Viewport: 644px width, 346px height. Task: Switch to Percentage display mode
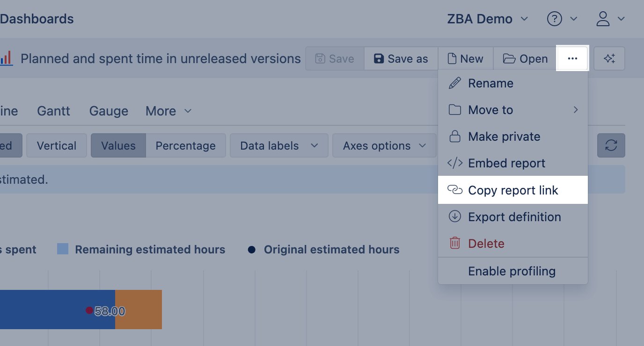coord(185,145)
